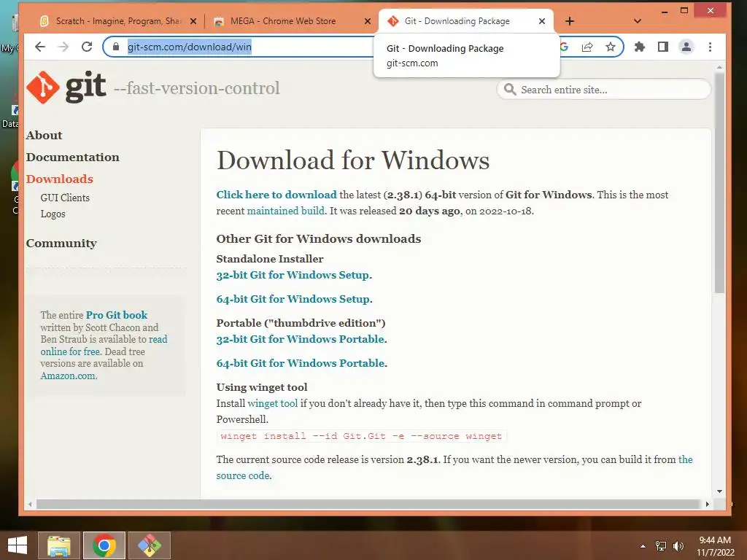Share this page using the share icon

tap(587, 47)
